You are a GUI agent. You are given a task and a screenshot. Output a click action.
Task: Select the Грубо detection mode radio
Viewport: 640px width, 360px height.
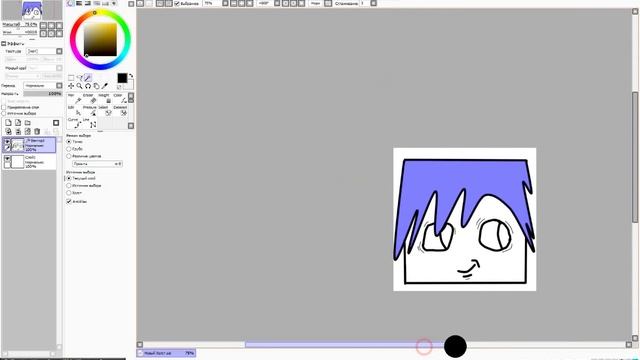tap(69, 149)
